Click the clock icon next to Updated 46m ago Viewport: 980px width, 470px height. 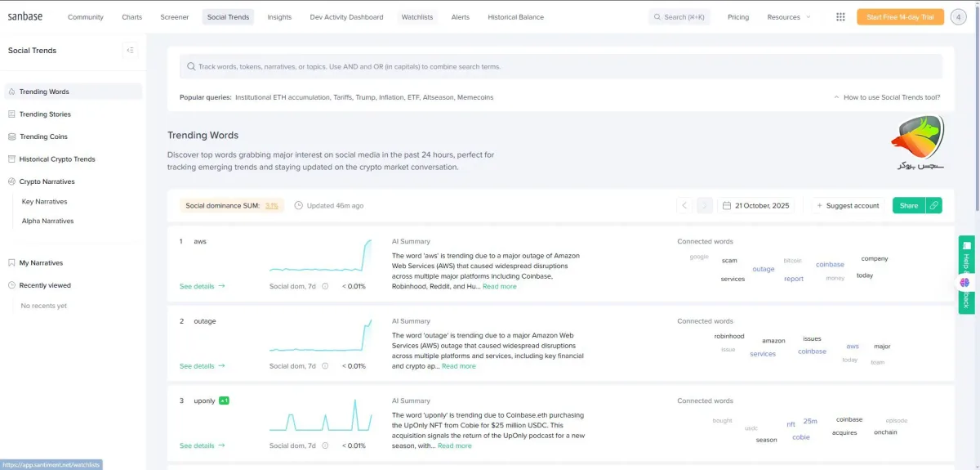(298, 206)
